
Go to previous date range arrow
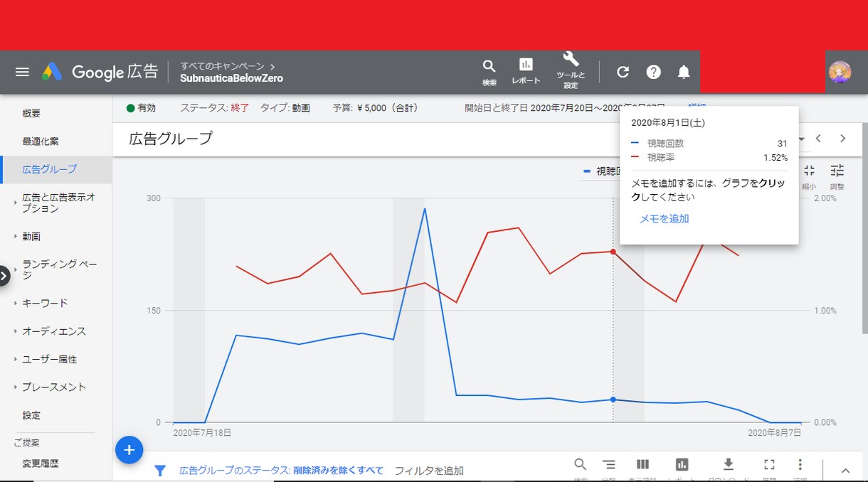818,139
